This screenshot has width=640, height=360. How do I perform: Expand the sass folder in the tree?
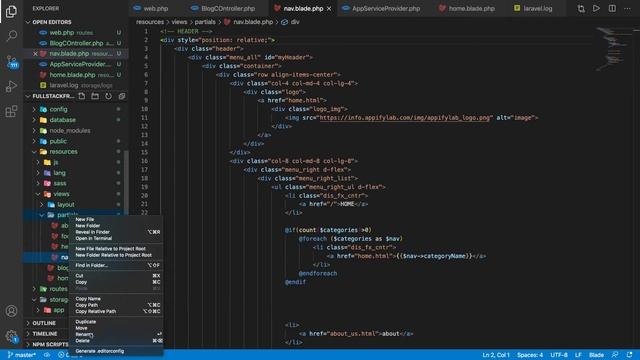pyautogui.click(x=60, y=184)
